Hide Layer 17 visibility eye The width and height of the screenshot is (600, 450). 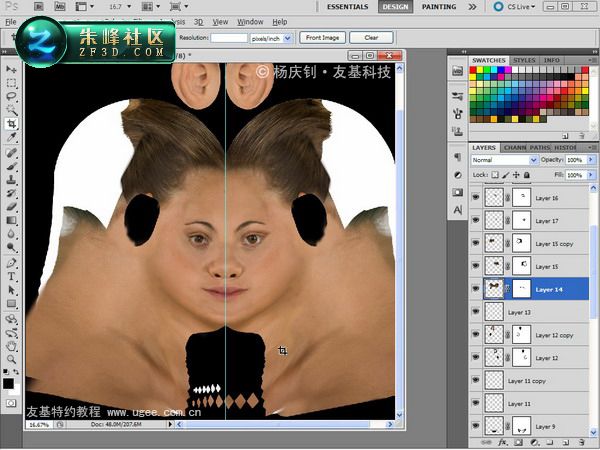pyautogui.click(x=476, y=220)
